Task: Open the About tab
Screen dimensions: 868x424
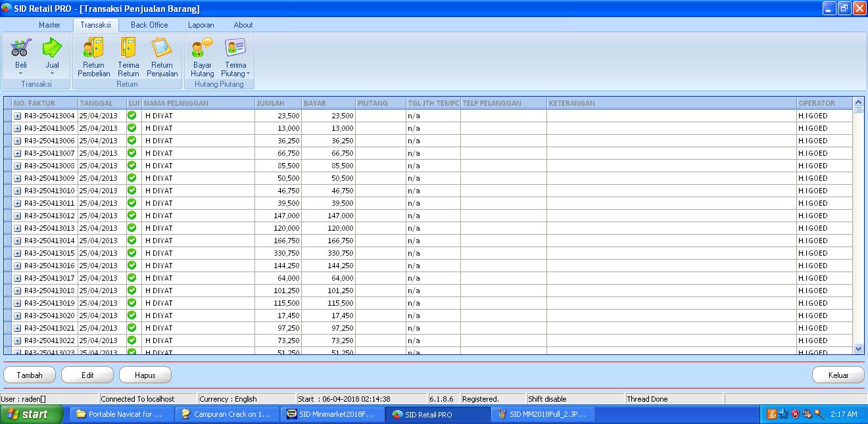Action: pyautogui.click(x=243, y=25)
